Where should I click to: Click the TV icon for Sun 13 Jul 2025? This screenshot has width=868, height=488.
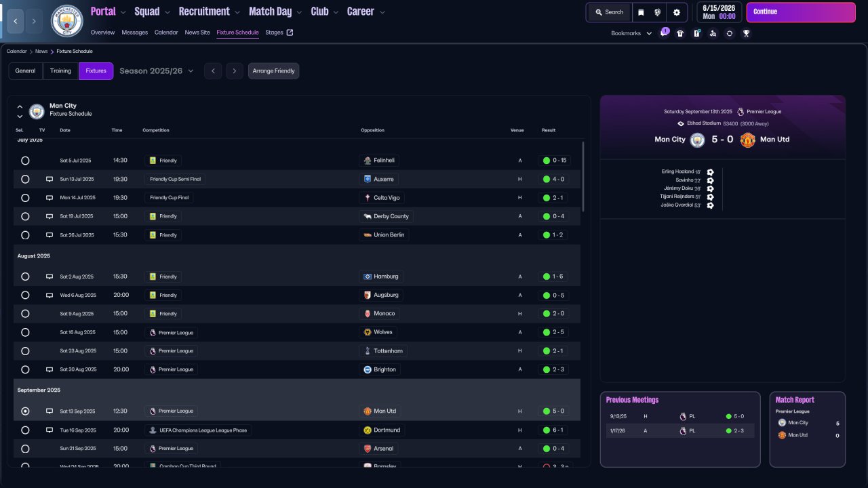tap(50, 179)
